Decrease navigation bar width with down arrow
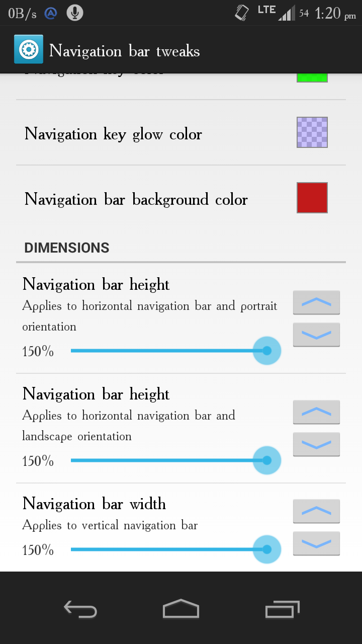Viewport: 362px width, 644px height. click(316, 543)
